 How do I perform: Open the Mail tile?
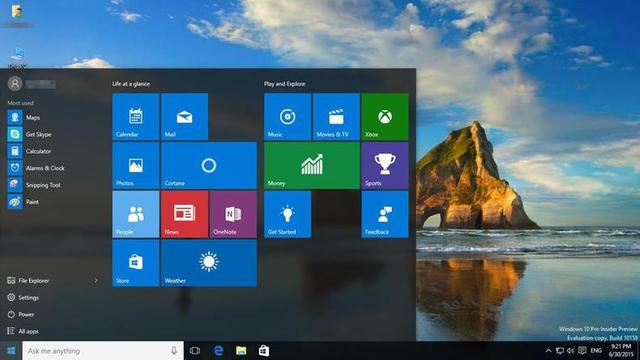click(x=184, y=117)
